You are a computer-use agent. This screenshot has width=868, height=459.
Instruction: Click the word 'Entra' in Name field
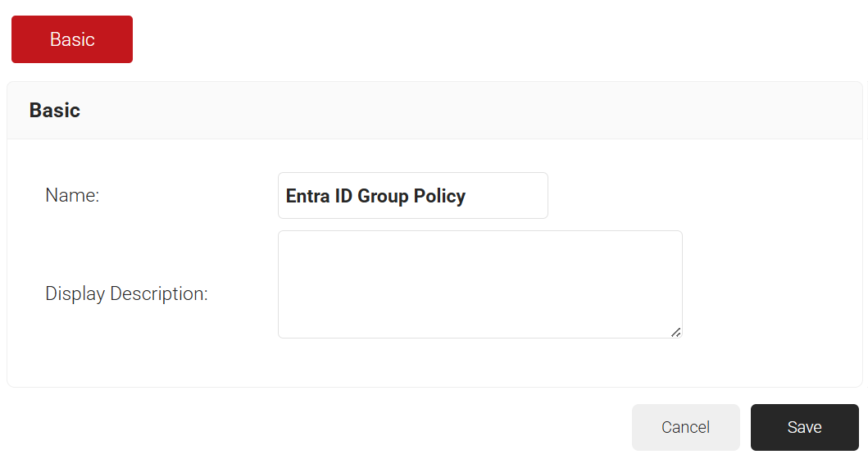306,197
